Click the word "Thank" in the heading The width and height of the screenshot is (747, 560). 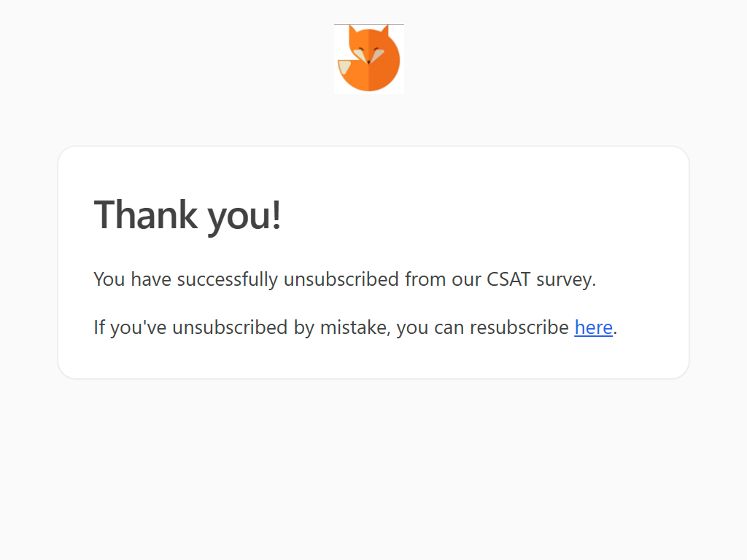145,214
